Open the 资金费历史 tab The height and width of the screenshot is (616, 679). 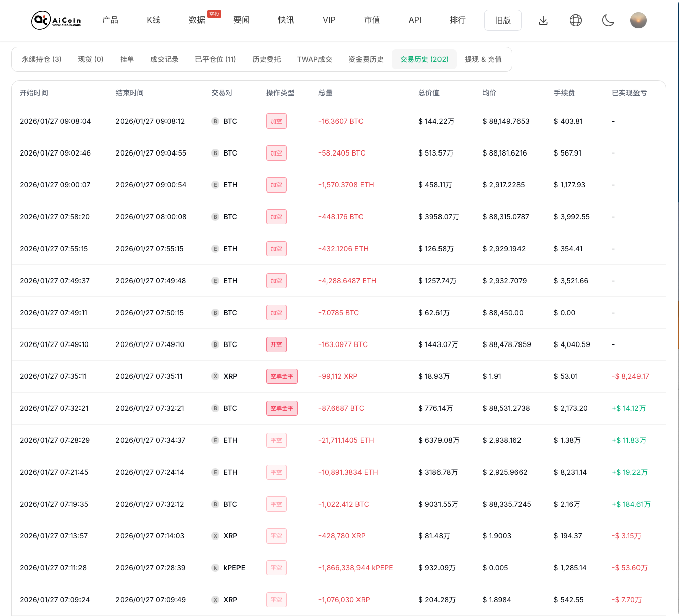[x=366, y=59]
